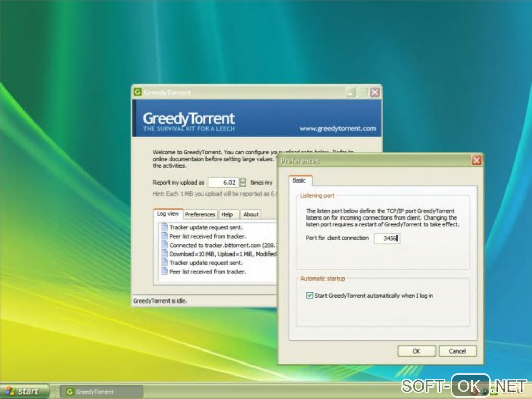The height and width of the screenshot is (399, 532).
Task: Adjust the upload ratio spinner arrows
Action: (x=243, y=182)
